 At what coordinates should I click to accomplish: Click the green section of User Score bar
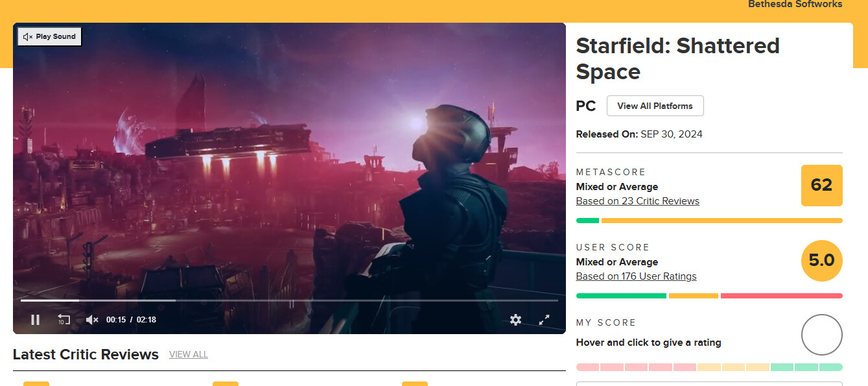click(621, 296)
